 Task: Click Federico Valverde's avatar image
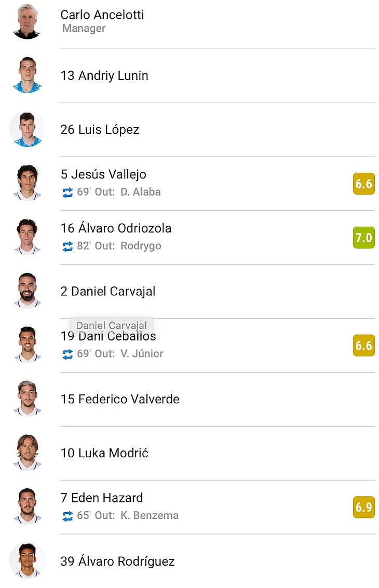tap(26, 399)
